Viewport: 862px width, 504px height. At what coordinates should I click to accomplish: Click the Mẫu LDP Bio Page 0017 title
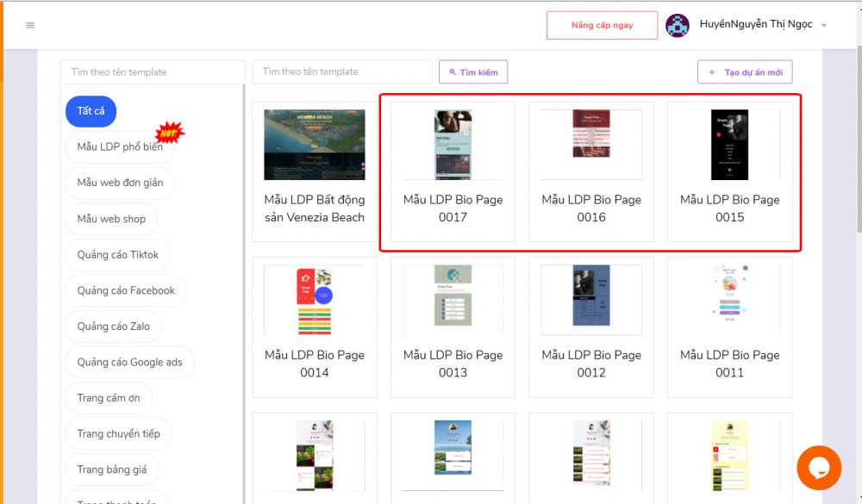(453, 208)
